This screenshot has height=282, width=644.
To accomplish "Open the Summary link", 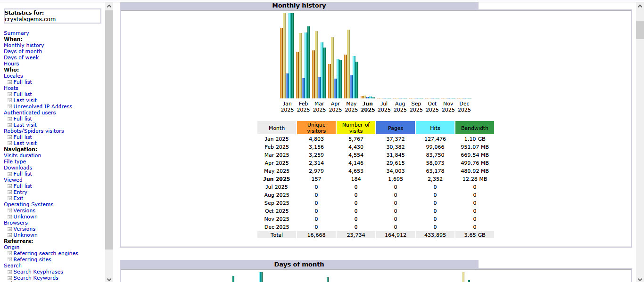I will point(17,33).
